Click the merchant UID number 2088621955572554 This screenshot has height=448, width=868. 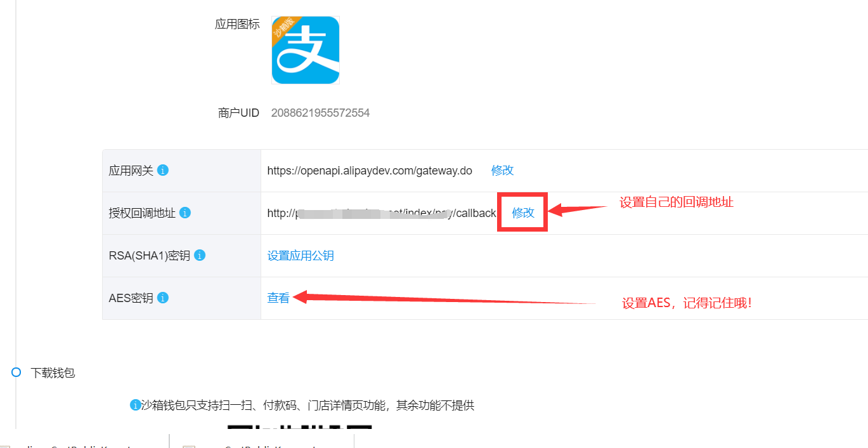pyautogui.click(x=320, y=113)
